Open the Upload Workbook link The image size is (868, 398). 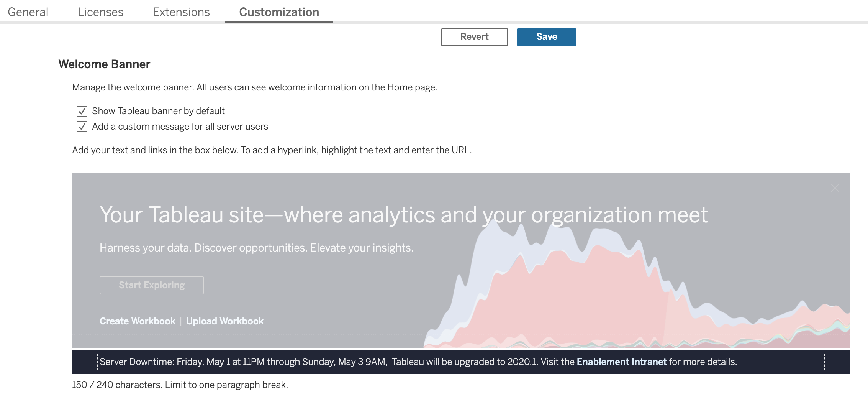click(x=225, y=321)
